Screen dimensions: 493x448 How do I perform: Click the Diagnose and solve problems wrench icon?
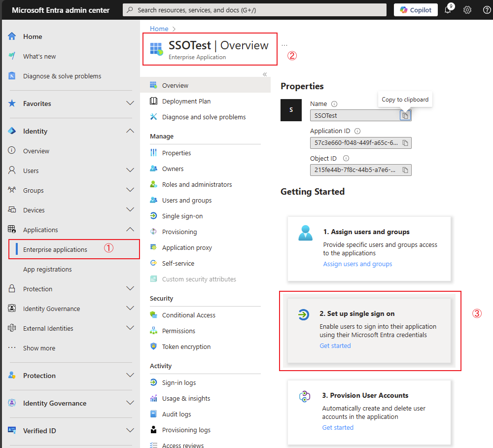[153, 117]
